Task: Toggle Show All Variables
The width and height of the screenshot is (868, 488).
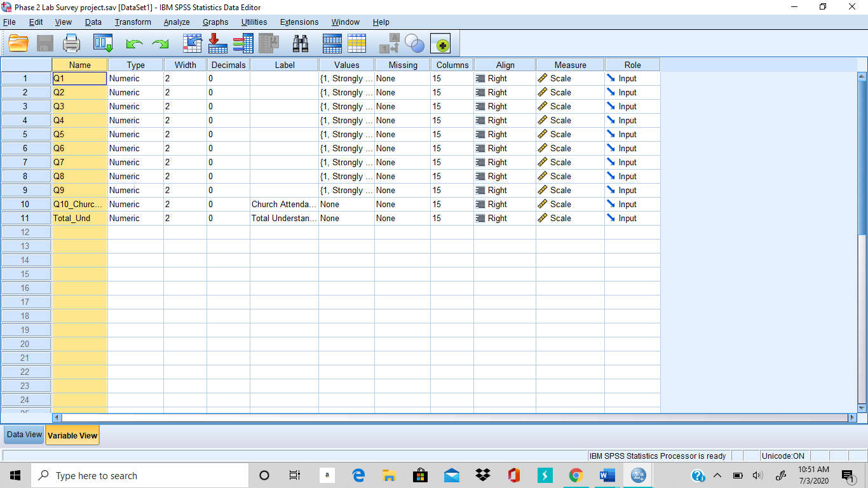Action: tap(440, 43)
